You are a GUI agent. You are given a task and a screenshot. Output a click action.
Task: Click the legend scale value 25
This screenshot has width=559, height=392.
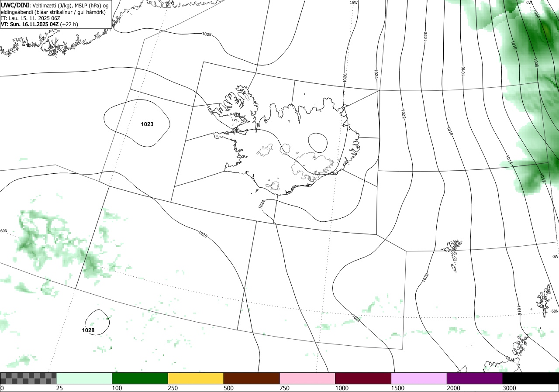59,388
